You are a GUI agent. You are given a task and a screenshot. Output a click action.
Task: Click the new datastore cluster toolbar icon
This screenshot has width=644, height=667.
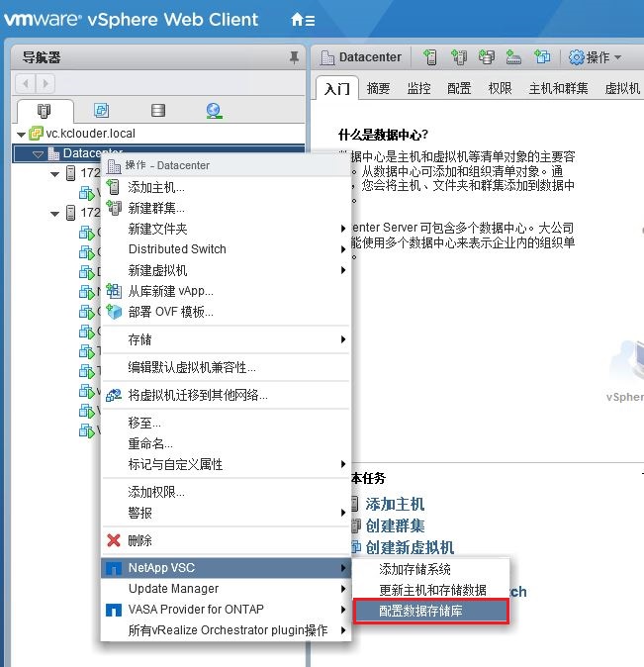coord(486,57)
